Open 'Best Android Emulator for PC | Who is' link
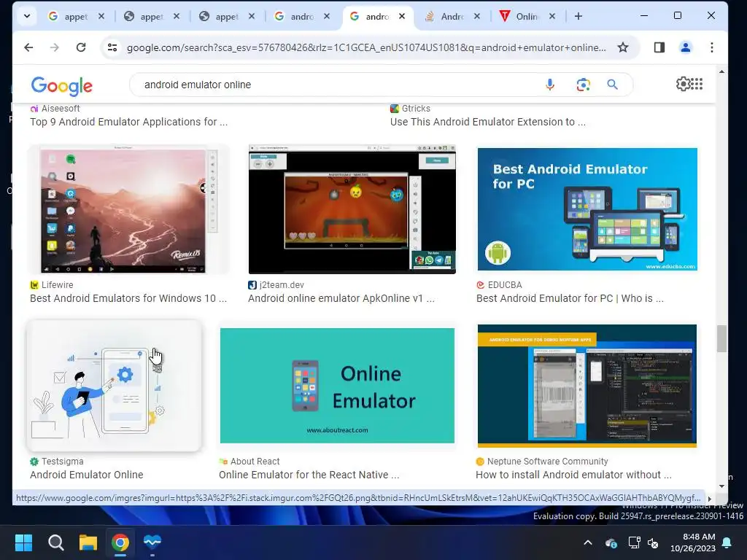Image resolution: width=747 pixels, height=560 pixels. pos(570,298)
